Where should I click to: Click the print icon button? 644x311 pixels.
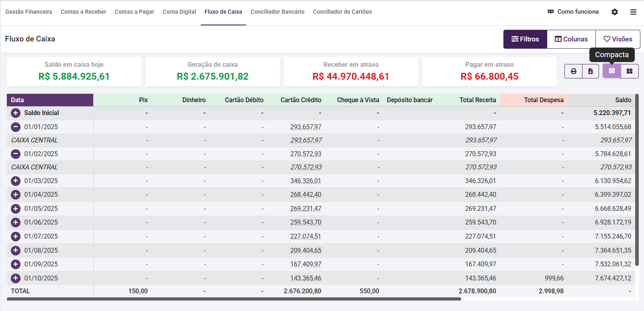pyautogui.click(x=573, y=71)
